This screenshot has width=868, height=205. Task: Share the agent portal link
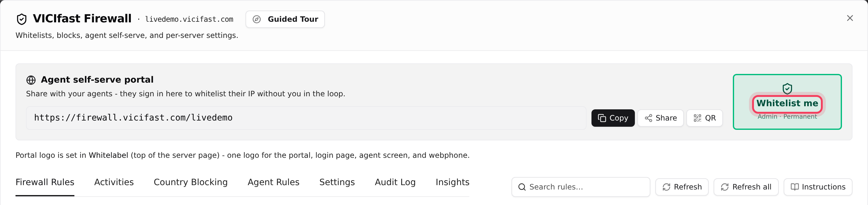(660, 118)
